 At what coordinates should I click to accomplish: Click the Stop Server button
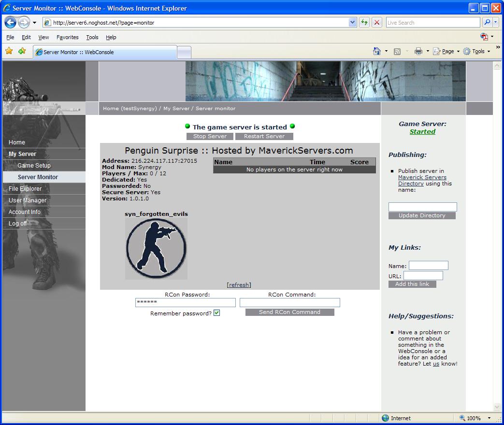click(x=210, y=136)
